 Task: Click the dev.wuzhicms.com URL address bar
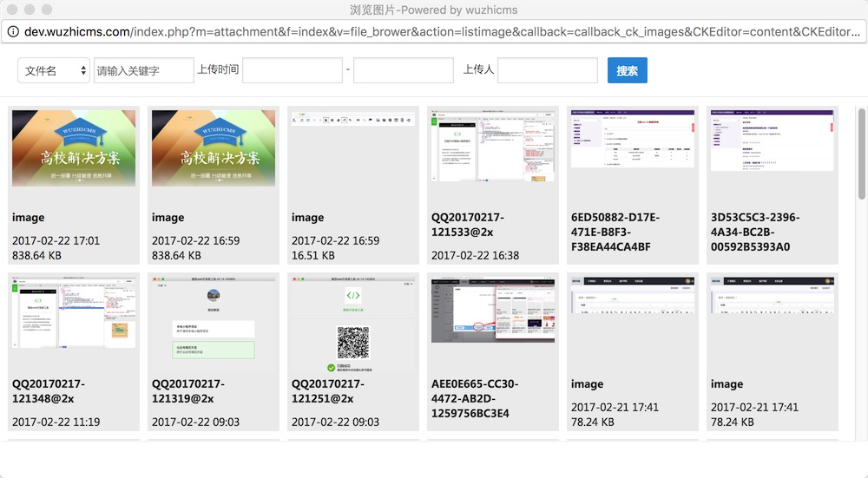point(434,32)
